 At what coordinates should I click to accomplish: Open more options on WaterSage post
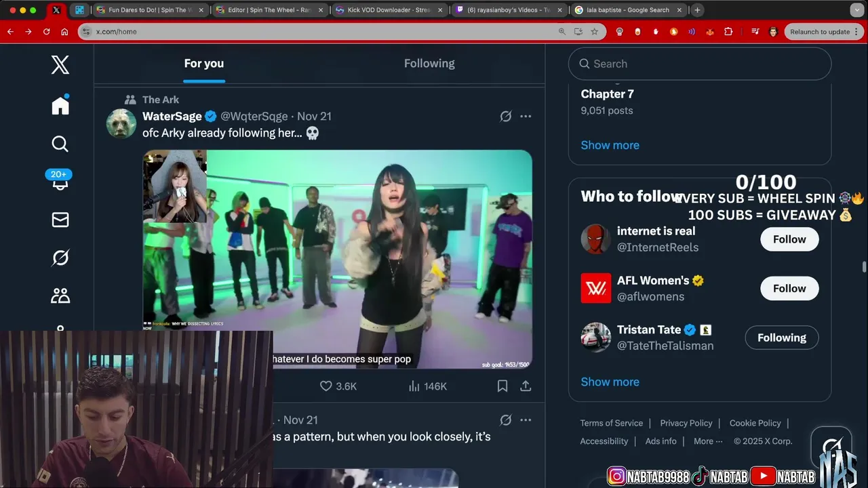coord(526,116)
